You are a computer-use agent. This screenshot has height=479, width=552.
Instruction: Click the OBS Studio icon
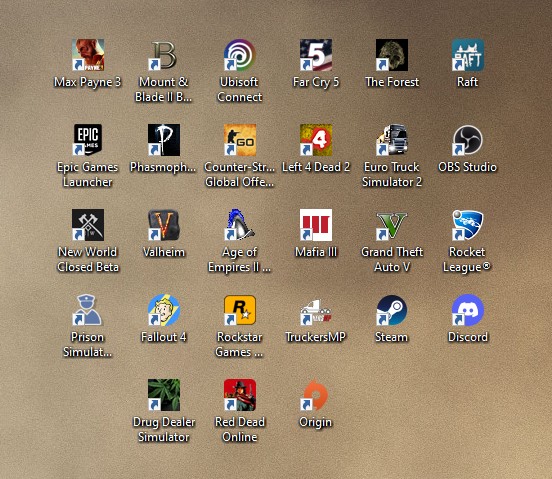(468, 140)
